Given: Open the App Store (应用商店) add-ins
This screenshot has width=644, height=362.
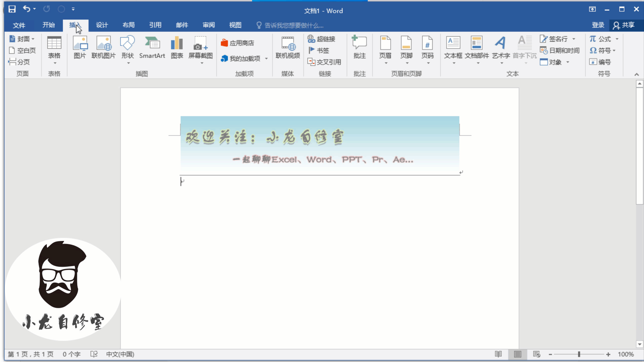Looking at the screenshot, I should 237,43.
